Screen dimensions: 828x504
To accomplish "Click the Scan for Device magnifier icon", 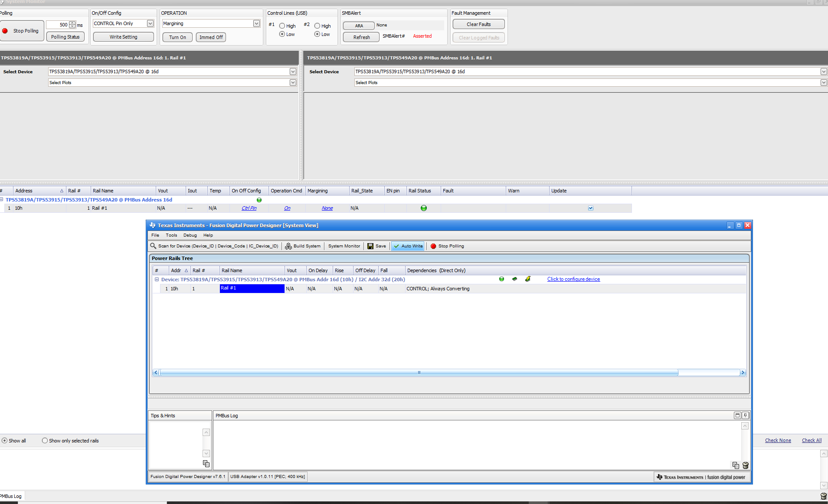I will [153, 246].
